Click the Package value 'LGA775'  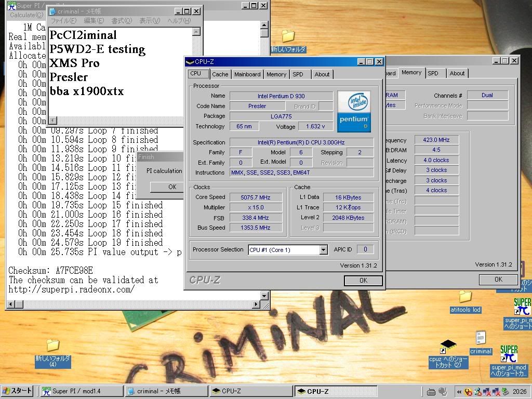[x=281, y=116]
